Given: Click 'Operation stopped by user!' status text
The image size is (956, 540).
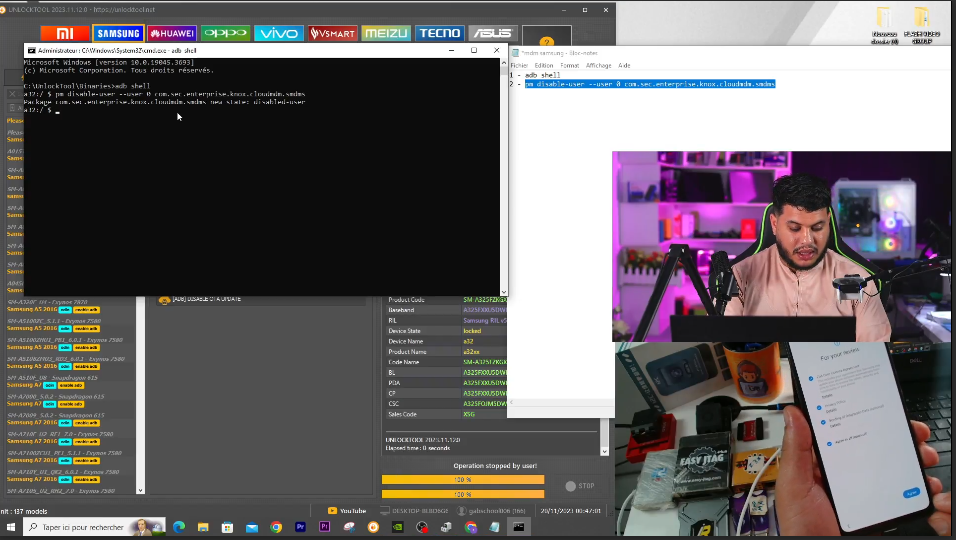Looking at the screenshot, I should (495, 466).
